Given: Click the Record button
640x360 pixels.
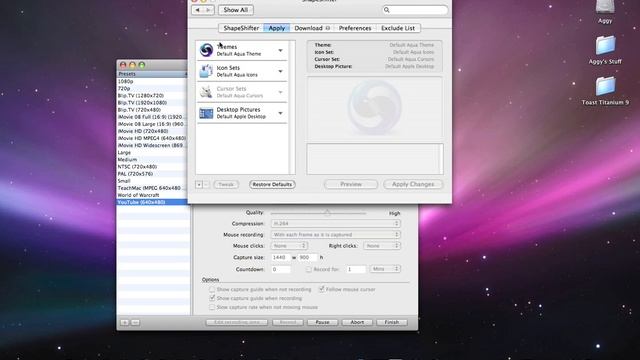Looking at the screenshot, I should click(x=288, y=322).
